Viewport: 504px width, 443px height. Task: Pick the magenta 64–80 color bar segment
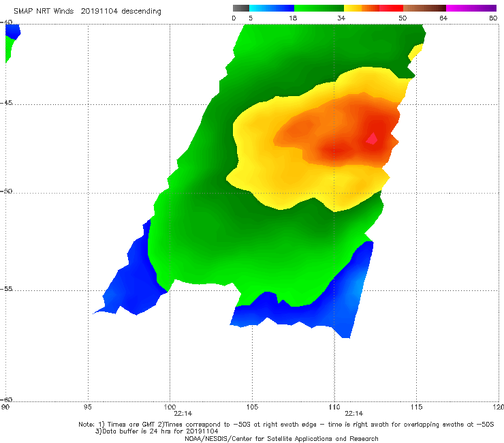click(x=471, y=8)
